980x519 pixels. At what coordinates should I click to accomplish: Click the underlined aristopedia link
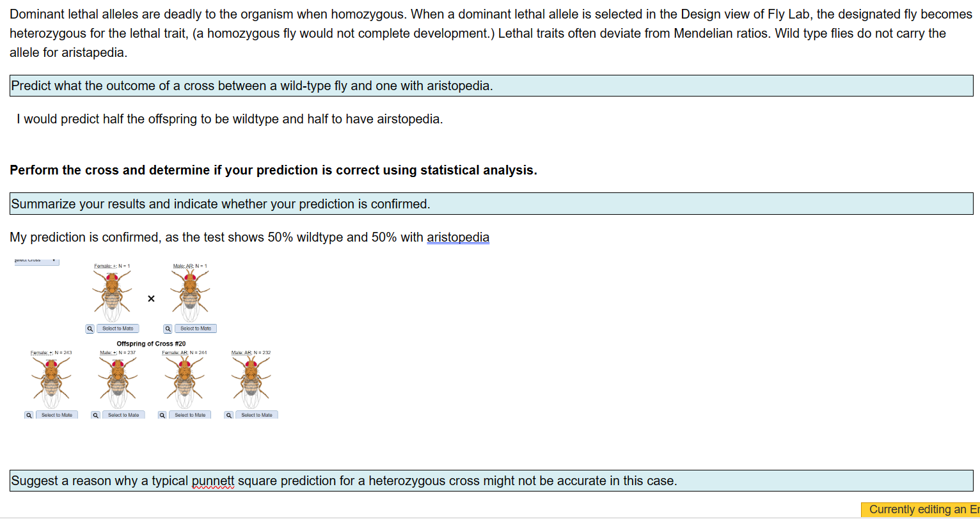[458, 237]
